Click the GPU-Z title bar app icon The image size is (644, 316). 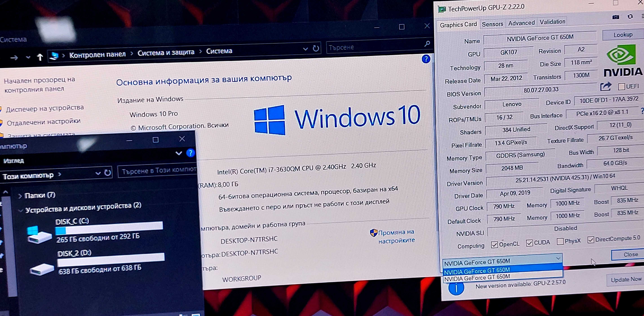click(x=442, y=9)
